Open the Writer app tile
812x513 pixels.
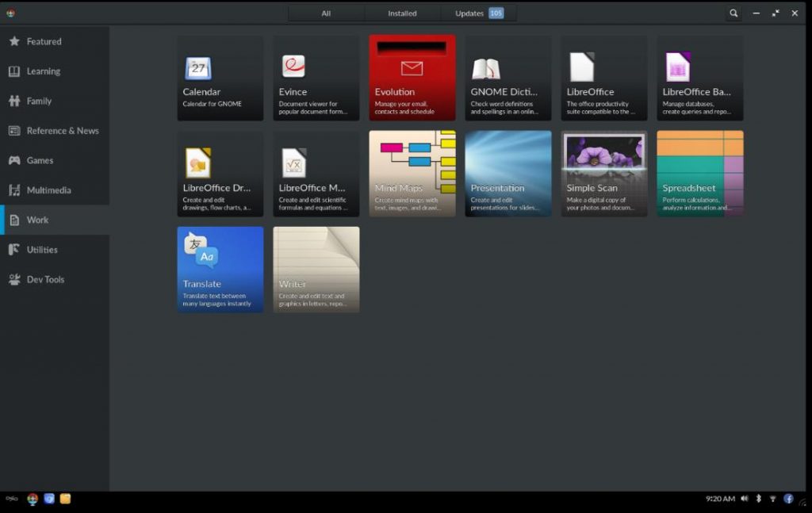[x=316, y=270]
